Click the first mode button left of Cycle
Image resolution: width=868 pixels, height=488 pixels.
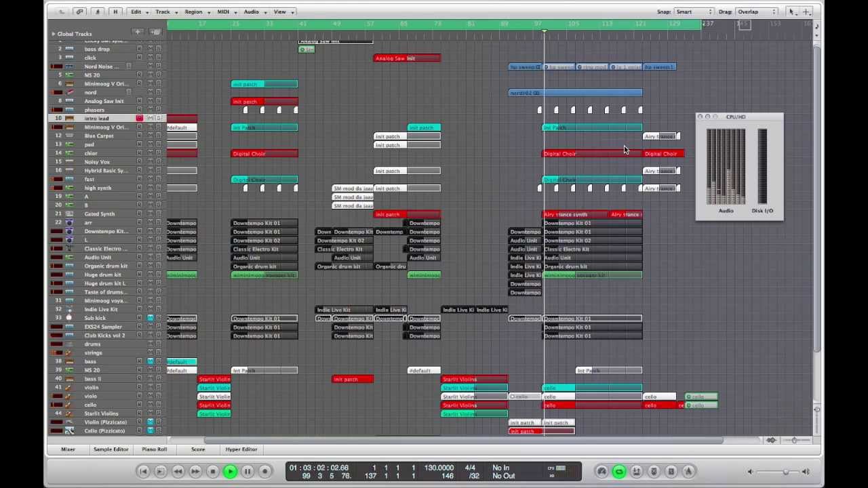pos(601,471)
